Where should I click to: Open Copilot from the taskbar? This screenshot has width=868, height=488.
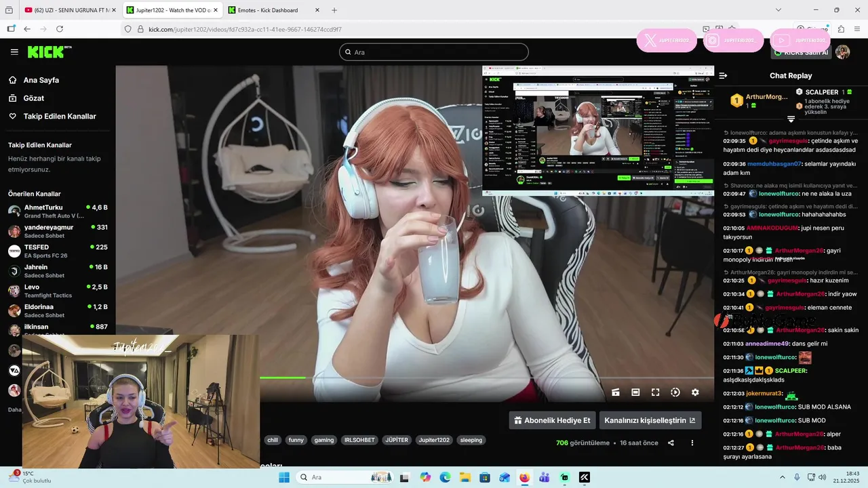coord(425,477)
